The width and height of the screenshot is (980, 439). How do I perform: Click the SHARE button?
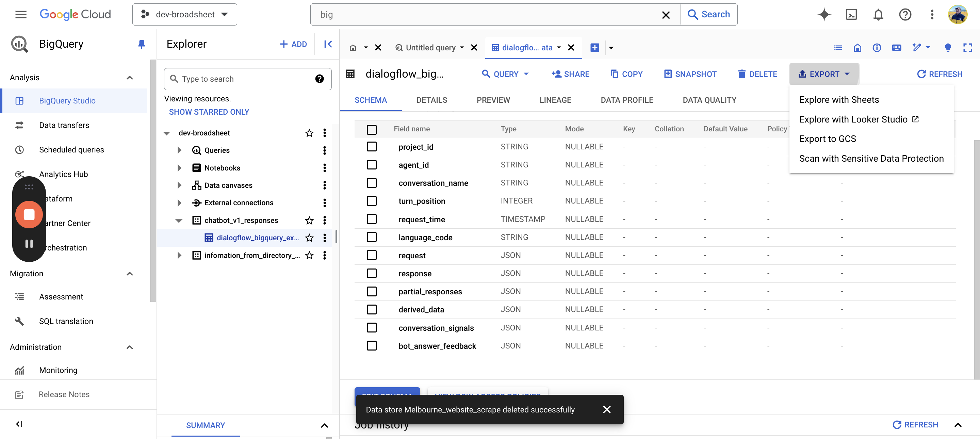[x=570, y=74]
